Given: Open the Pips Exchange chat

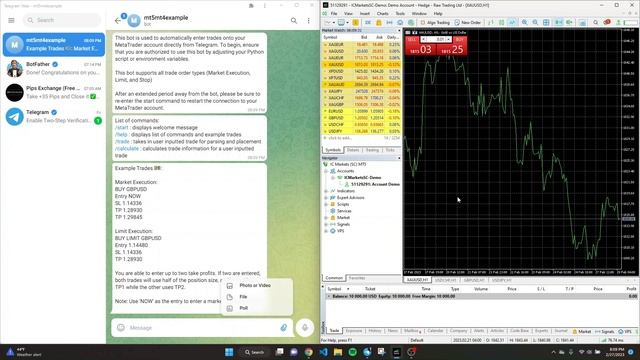Looking at the screenshot, I should pyautogui.click(x=53, y=93).
